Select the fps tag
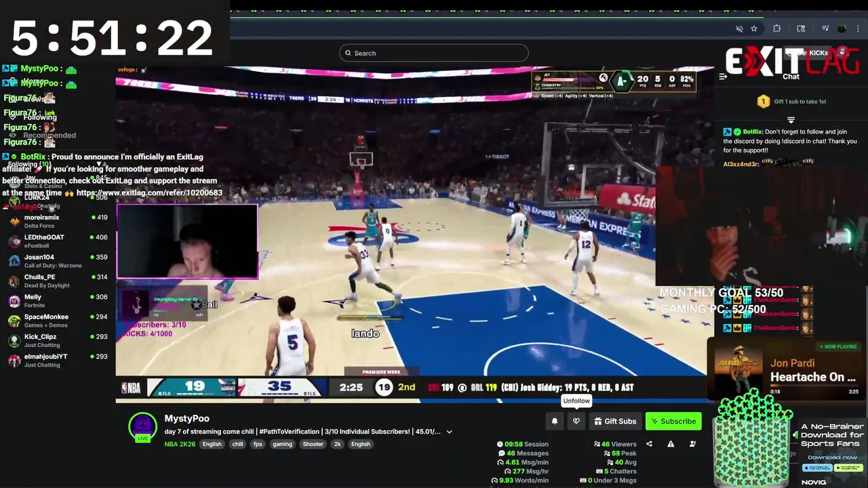The image size is (868, 488). point(258,444)
